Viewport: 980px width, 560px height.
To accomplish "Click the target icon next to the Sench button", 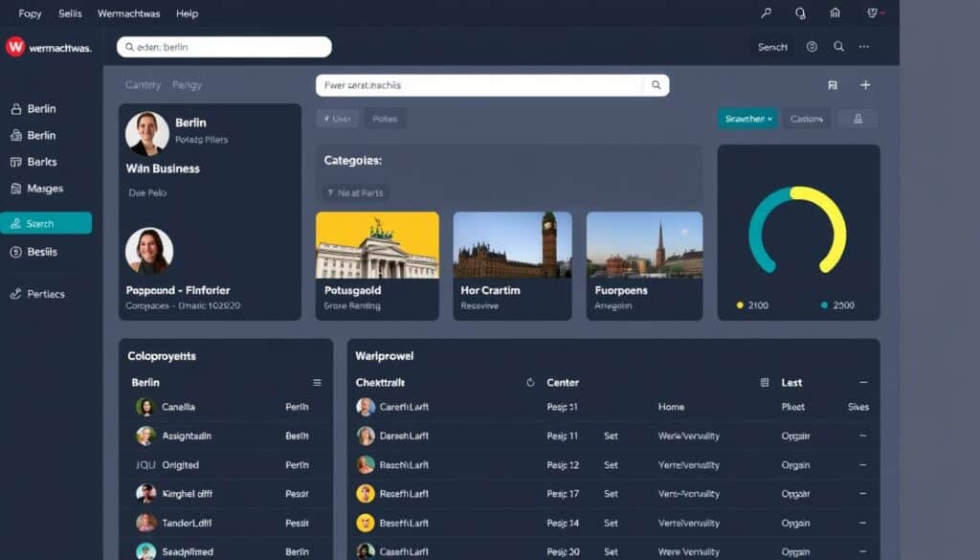I will [x=813, y=46].
